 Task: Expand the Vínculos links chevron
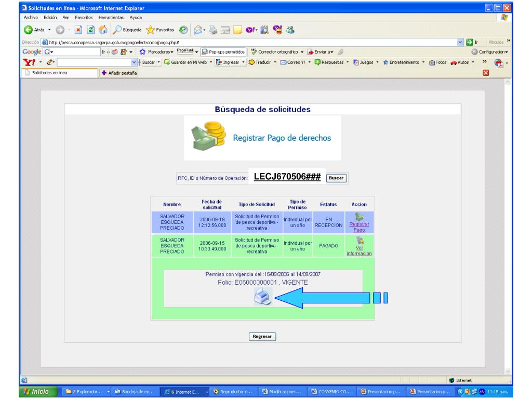pos(508,41)
